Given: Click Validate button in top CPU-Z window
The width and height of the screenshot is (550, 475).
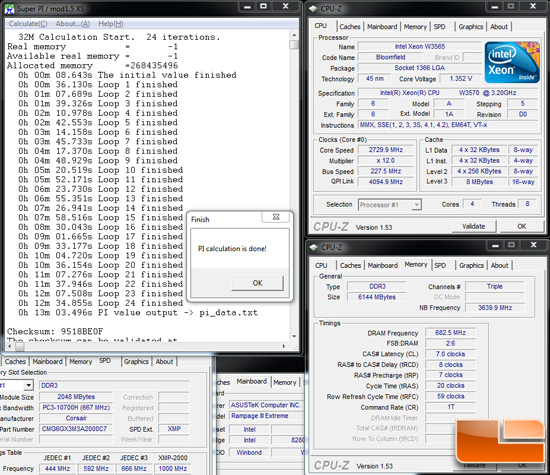Looking at the screenshot, I should point(474,226).
